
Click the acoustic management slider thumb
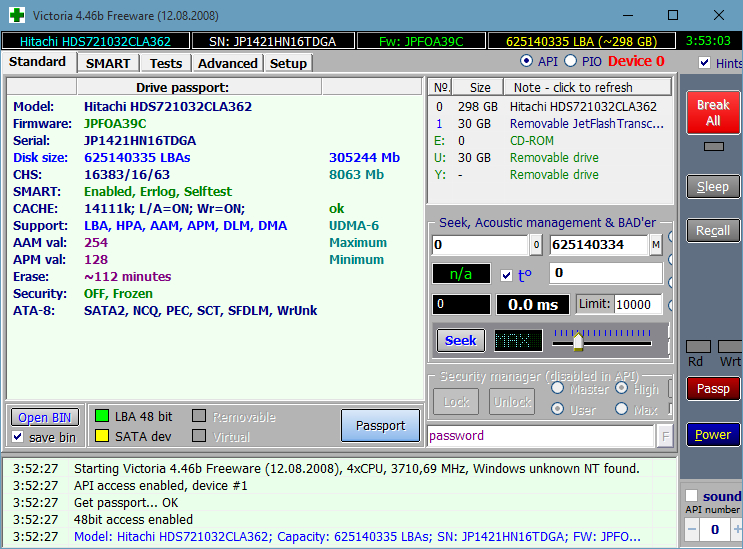578,341
